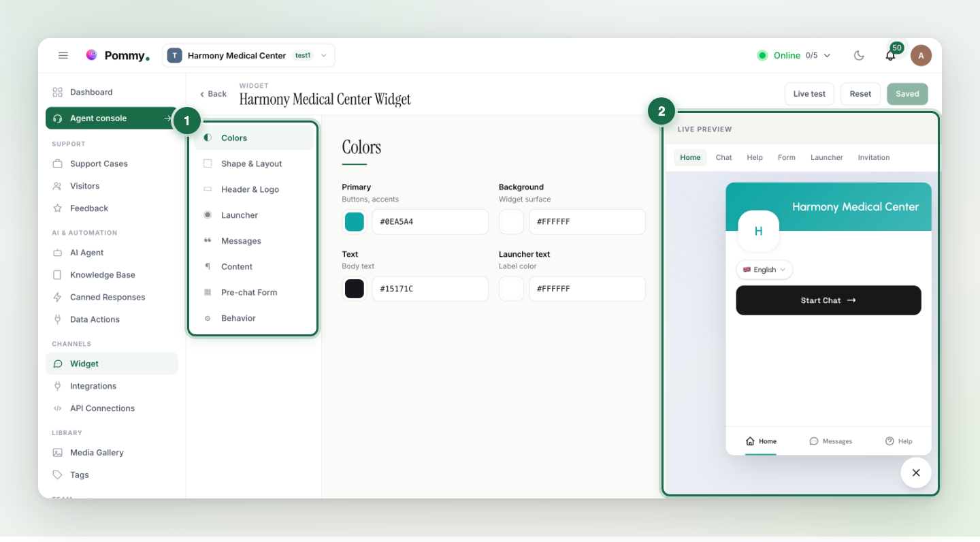The image size is (980, 542).
Task: Click Messages in preview bottom navigation
Action: (x=830, y=441)
